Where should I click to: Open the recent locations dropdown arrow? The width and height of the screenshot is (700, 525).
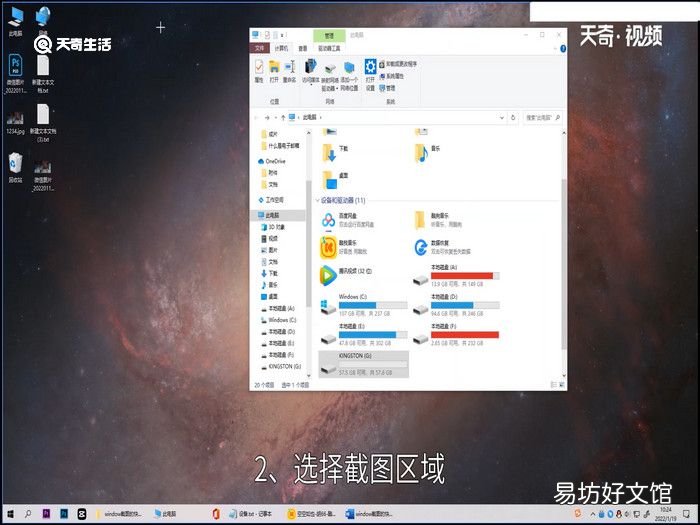coord(275,118)
